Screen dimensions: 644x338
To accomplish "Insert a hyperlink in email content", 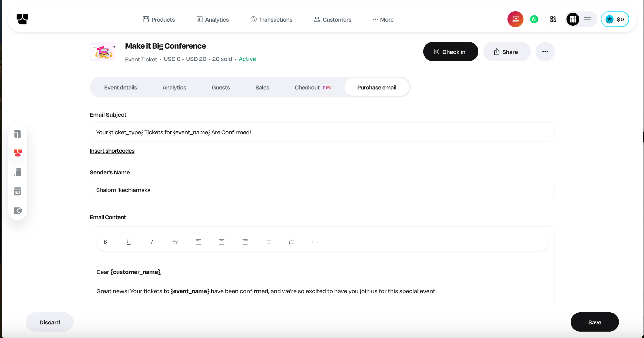I will (315, 242).
